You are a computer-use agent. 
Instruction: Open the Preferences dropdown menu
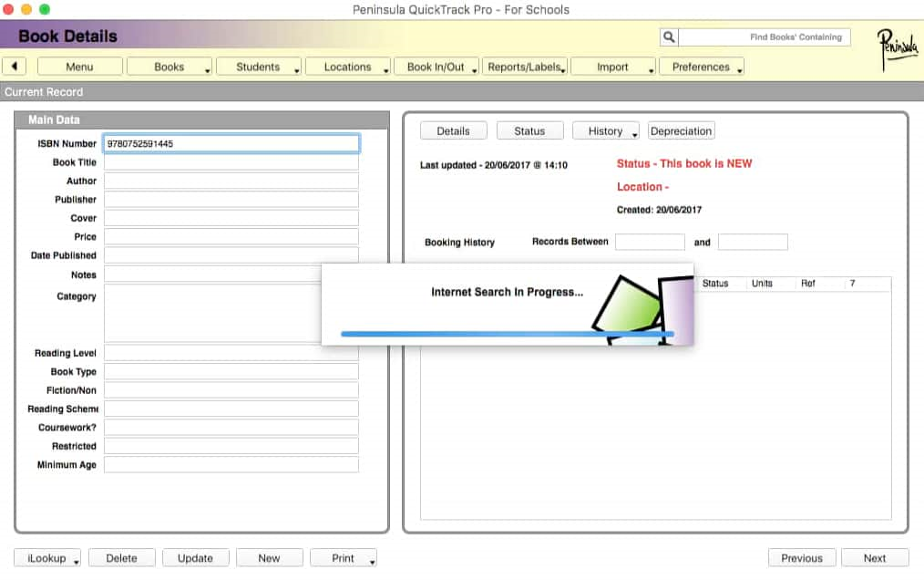(702, 67)
